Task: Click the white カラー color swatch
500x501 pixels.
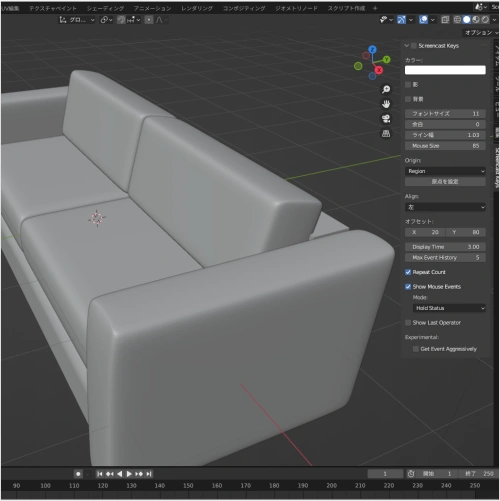Action: [x=445, y=70]
